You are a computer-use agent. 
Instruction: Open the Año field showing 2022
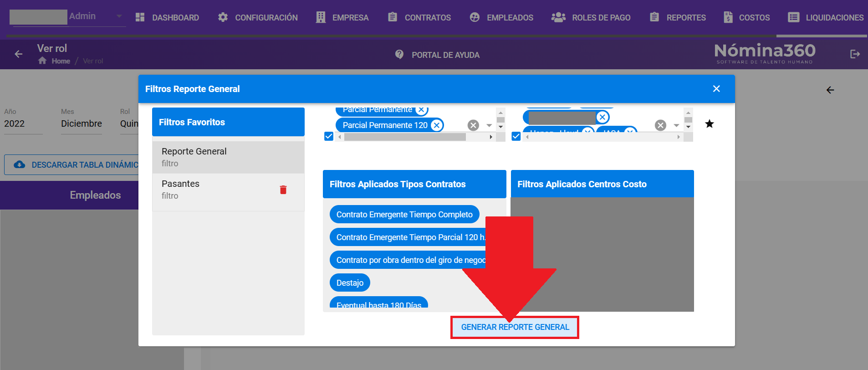coord(23,123)
